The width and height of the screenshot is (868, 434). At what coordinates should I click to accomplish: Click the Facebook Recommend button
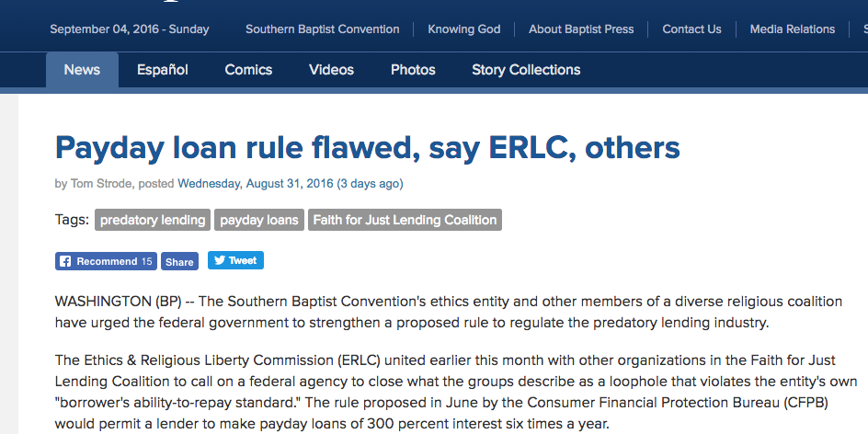106,261
